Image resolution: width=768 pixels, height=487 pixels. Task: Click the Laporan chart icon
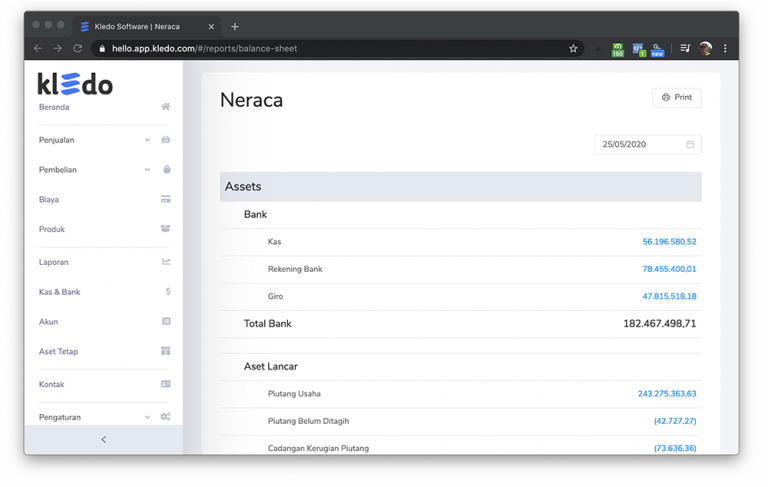tap(166, 262)
